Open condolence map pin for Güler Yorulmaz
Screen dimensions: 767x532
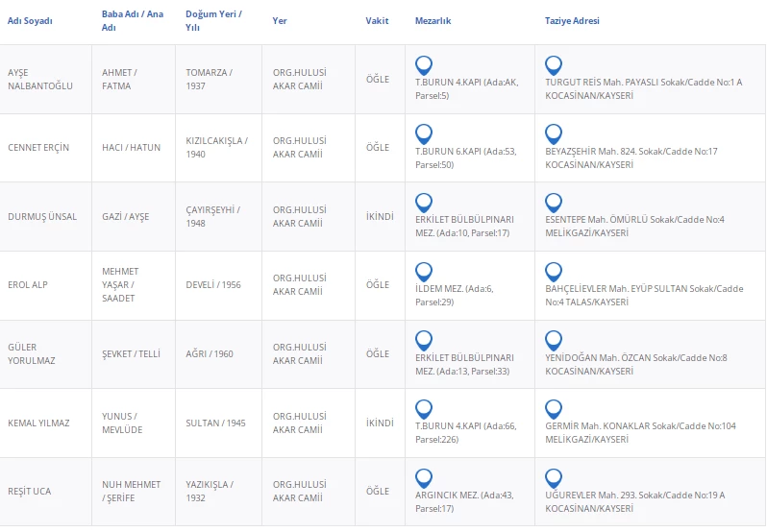pyautogui.click(x=554, y=340)
